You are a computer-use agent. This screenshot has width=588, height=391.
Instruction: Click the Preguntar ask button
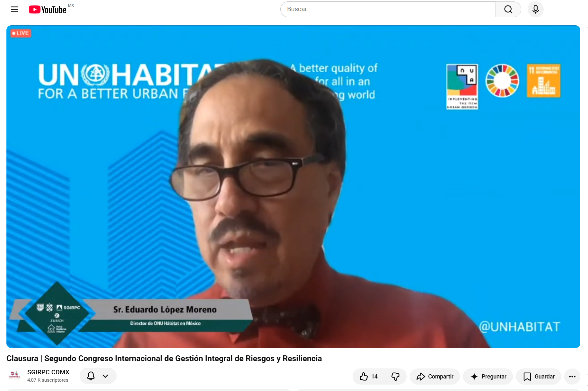(488, 376)
